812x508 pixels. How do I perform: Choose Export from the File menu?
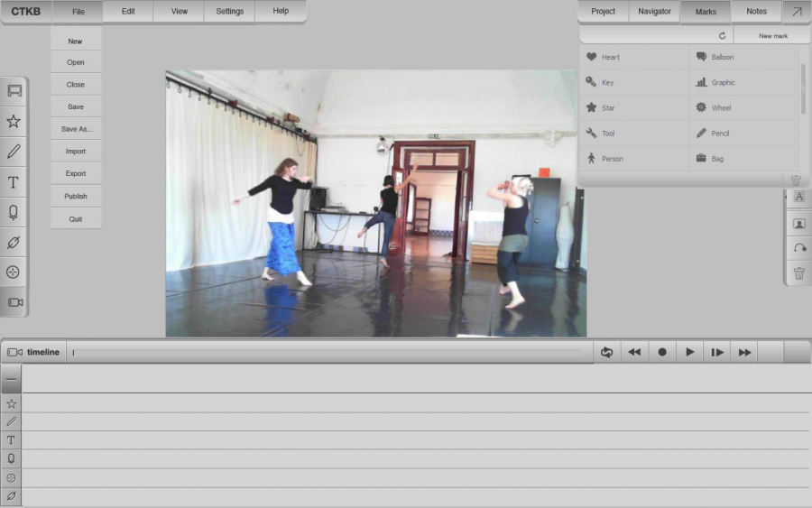coord(76,173)
